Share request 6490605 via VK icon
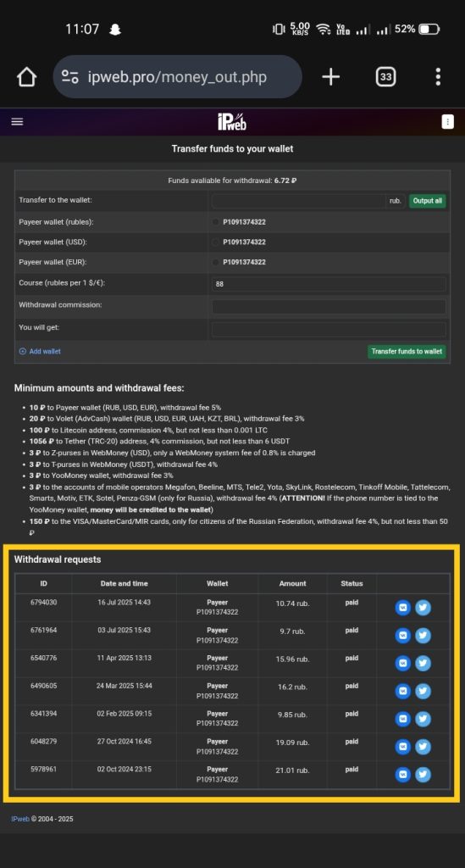 (403, 691)
